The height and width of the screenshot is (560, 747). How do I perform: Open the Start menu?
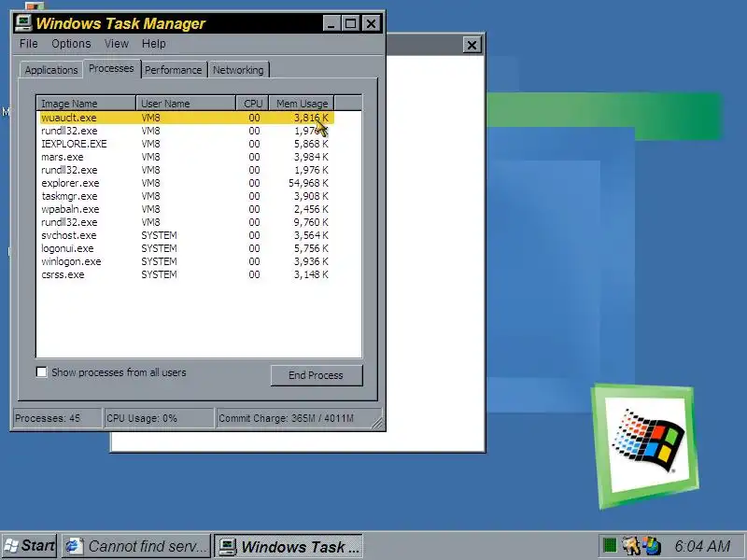[29, 546]
